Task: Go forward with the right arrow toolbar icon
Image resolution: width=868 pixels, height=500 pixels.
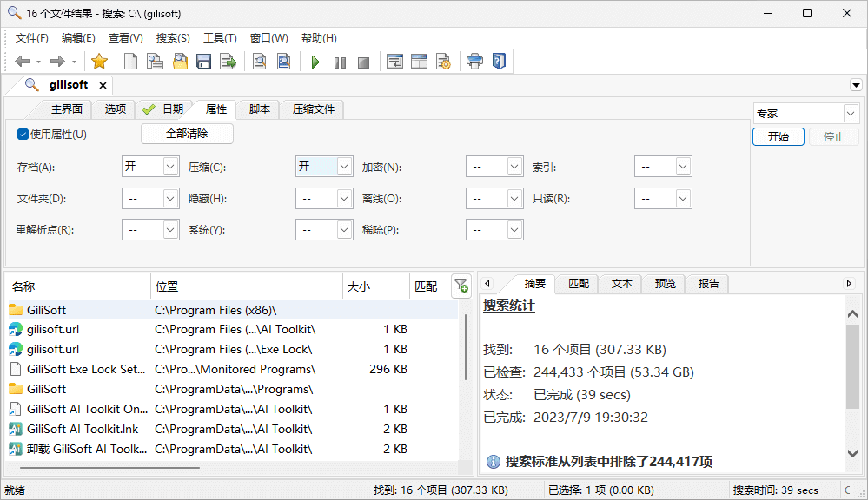Action: tap(57, 62)
